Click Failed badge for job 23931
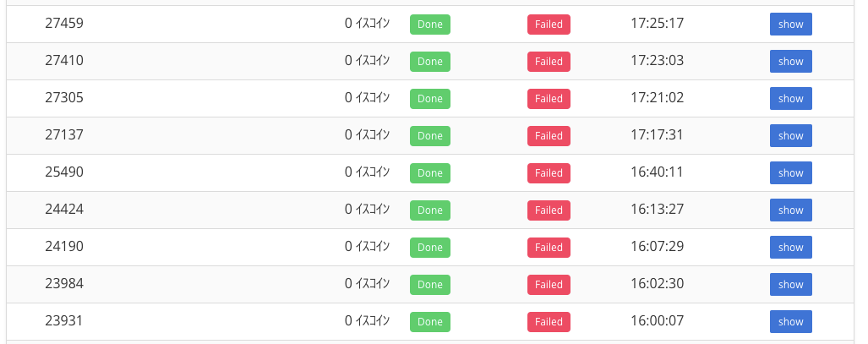The height and width of the screenshot is (344, 868). tap(549, 321)
